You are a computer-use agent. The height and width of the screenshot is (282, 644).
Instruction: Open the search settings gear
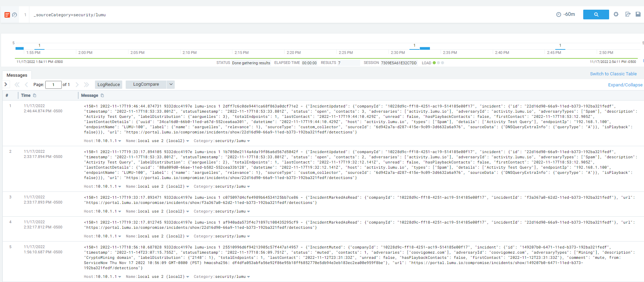click(x=616, y=15)
